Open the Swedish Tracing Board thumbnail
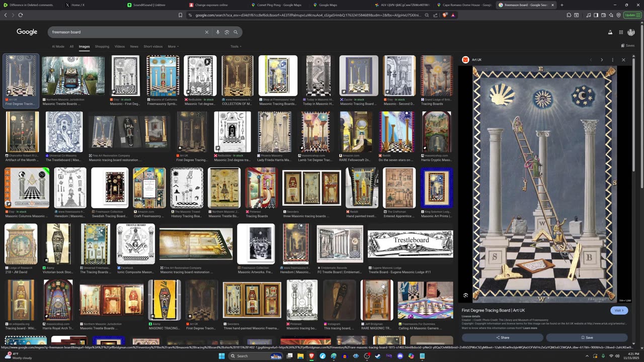This screenshot has height=362, width=644. [110, 188]
